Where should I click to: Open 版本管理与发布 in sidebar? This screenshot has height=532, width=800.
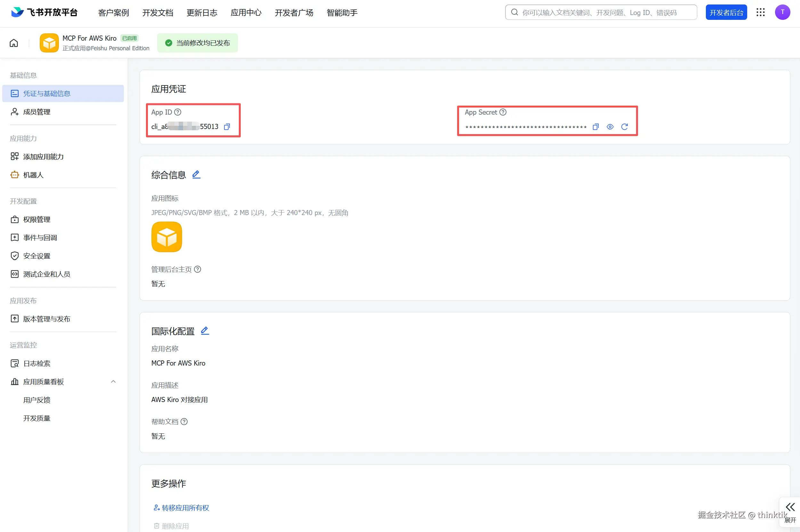[x=46, y=318]
